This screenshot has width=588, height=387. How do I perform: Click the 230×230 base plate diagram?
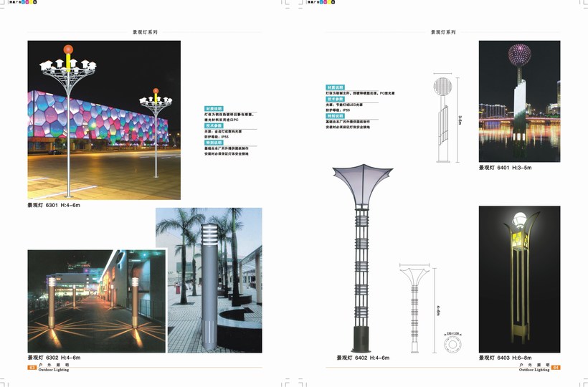452,345
